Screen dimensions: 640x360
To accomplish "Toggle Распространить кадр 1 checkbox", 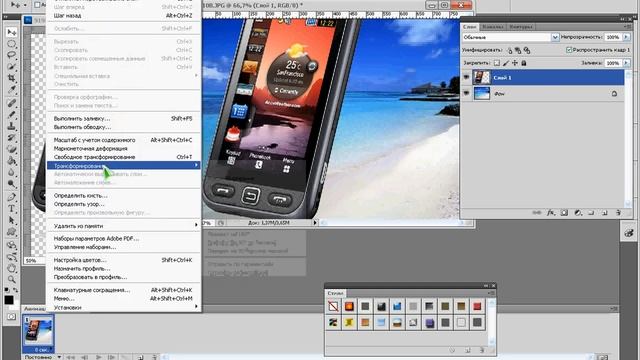I will [569, 50].
